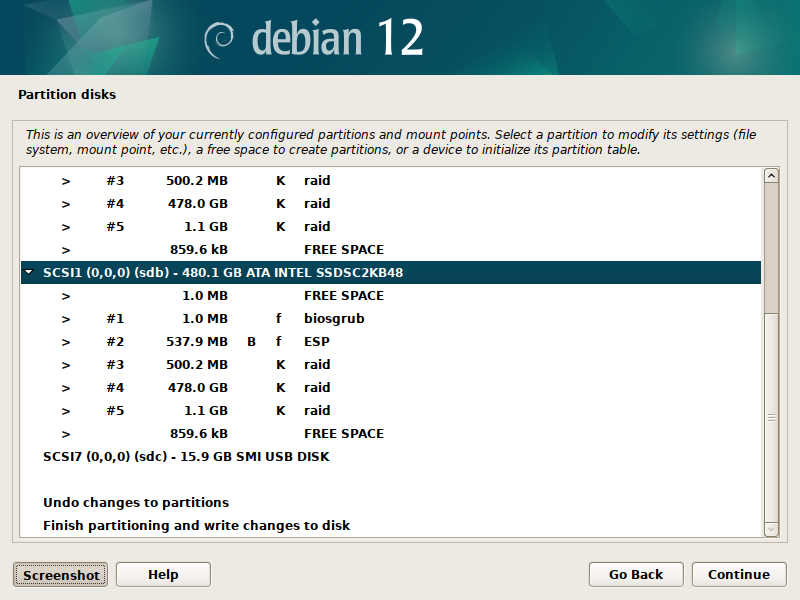Choose Undo changes to partitions
The image size is (800, 600).
tap(136, 502)
